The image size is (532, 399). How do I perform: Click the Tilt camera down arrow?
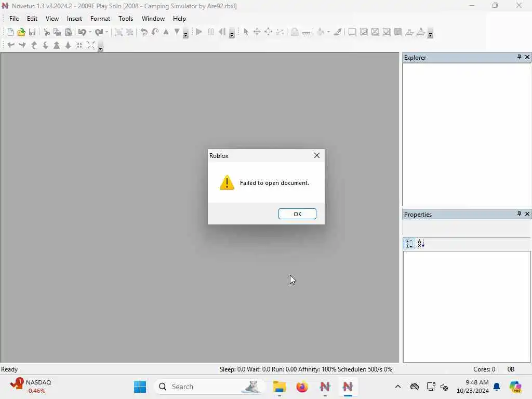coord(45,45)
